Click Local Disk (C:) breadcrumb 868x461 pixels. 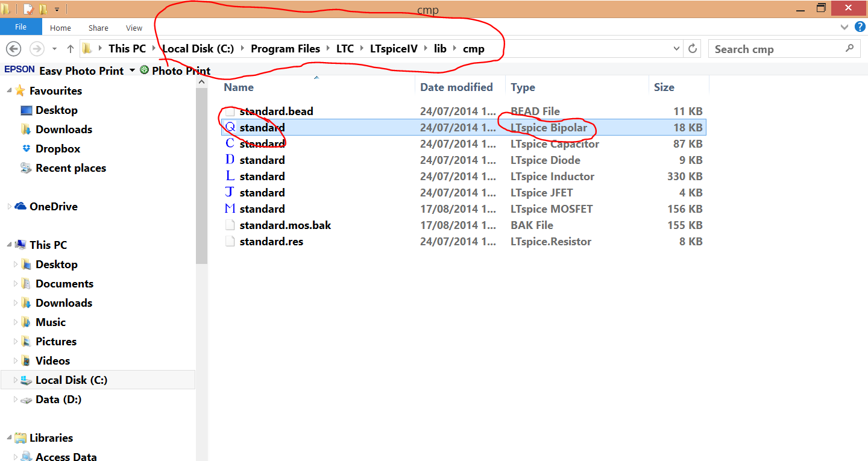point(198,49)
